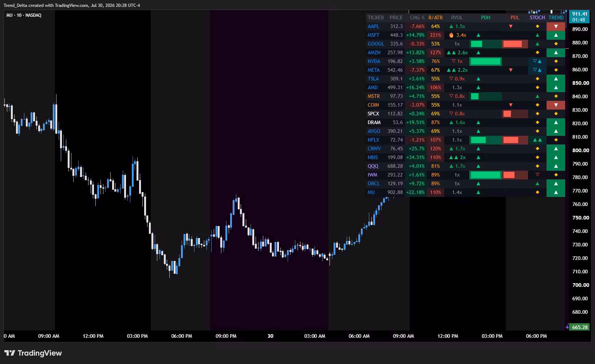Click the TSLA RVOL value 0.9x
The width and height of the screenshot is (595, 364).
[x=460, y=79]
